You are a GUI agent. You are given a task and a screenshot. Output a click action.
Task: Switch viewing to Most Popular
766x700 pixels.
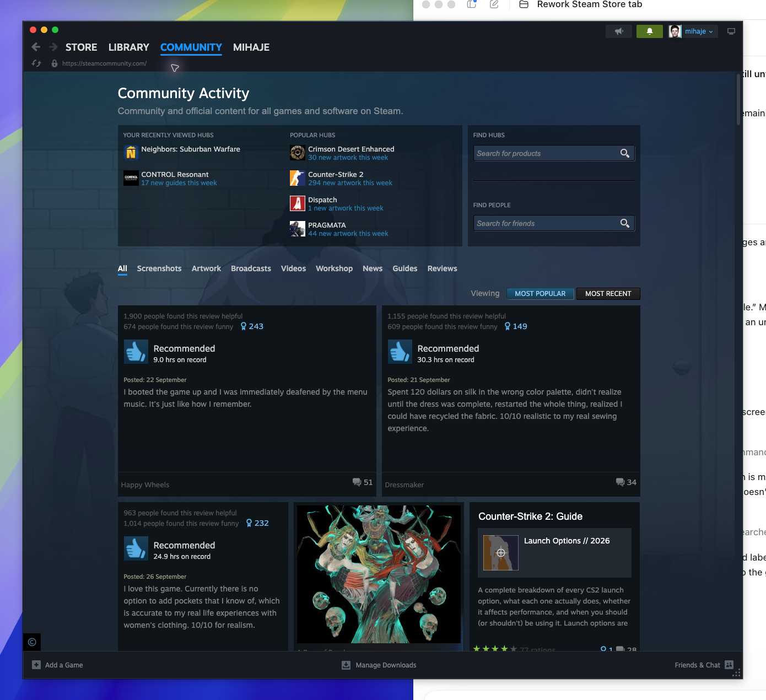pyautogui.click(x=540, y=294)
